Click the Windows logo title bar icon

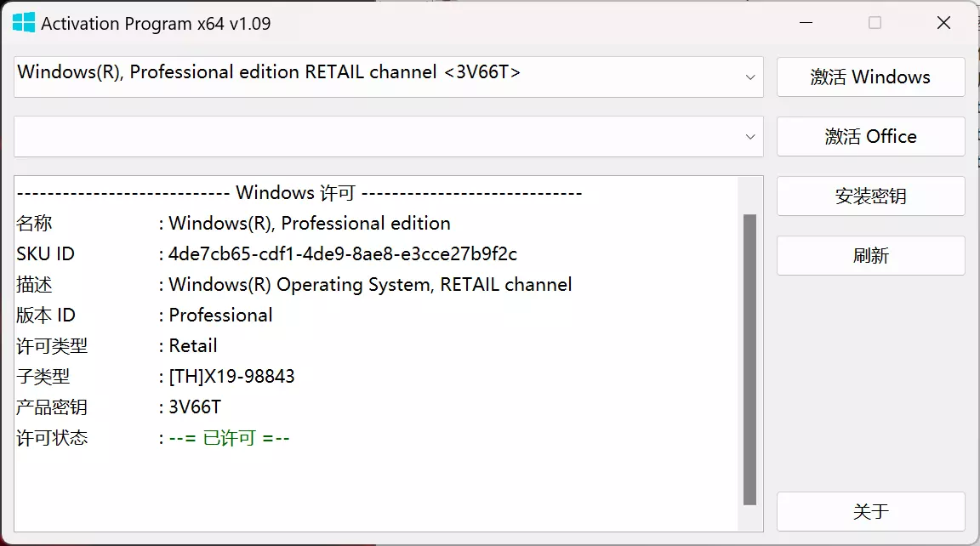(24, 22)
